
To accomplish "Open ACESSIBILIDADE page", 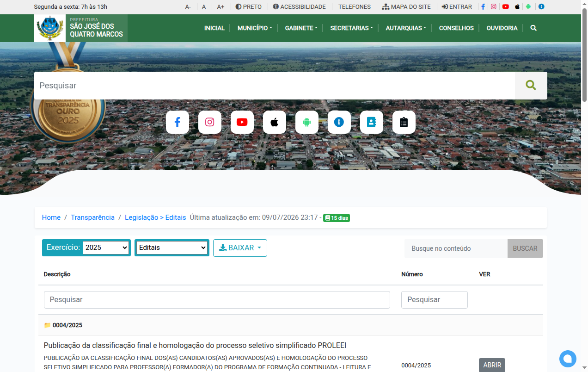I will (x=299, y=7).
